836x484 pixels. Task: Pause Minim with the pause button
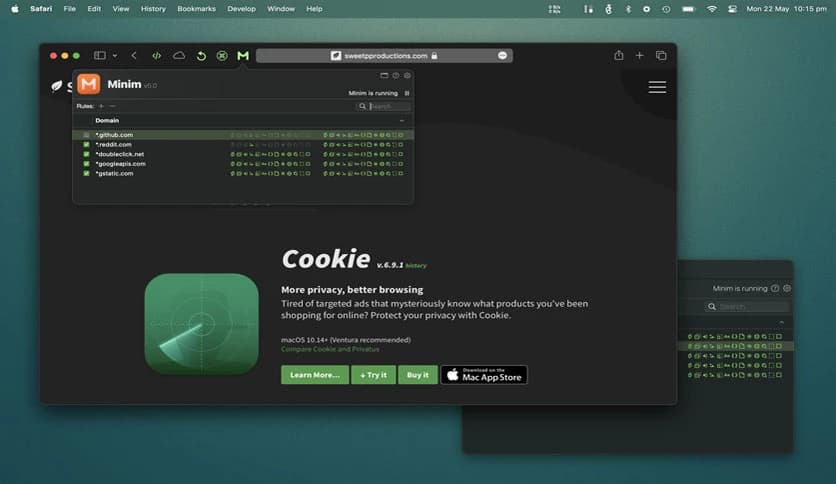point(407,93)
